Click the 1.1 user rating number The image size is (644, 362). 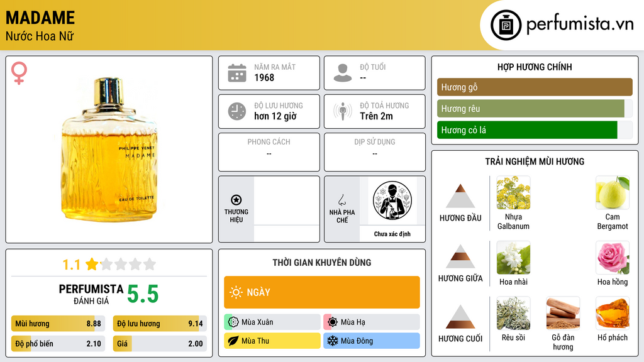[71, 265]
